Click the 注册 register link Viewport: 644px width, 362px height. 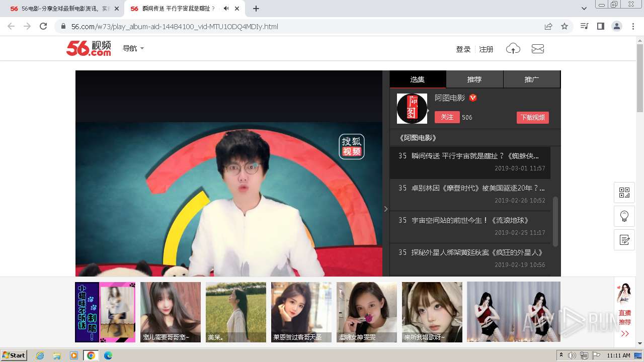coord(486,49)
